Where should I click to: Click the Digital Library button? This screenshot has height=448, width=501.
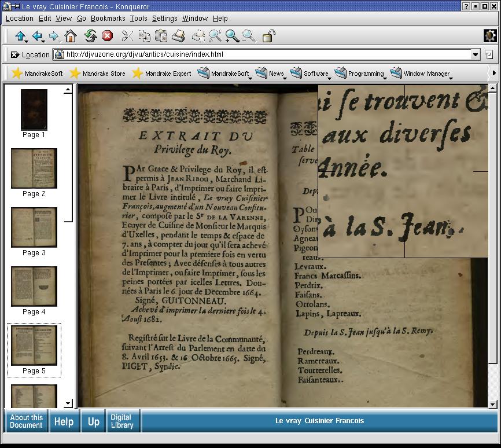pos(121,421)
